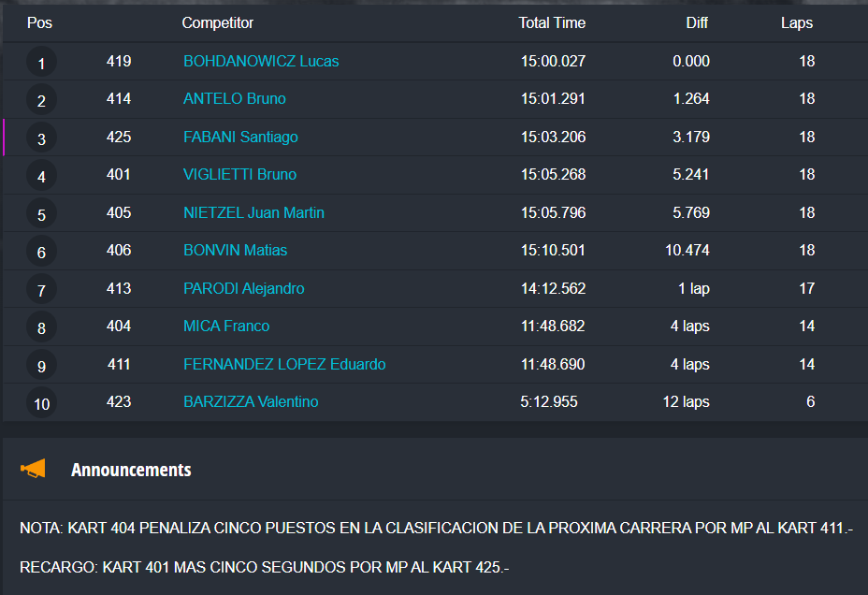Click the Laps column header

coord(797,23)
